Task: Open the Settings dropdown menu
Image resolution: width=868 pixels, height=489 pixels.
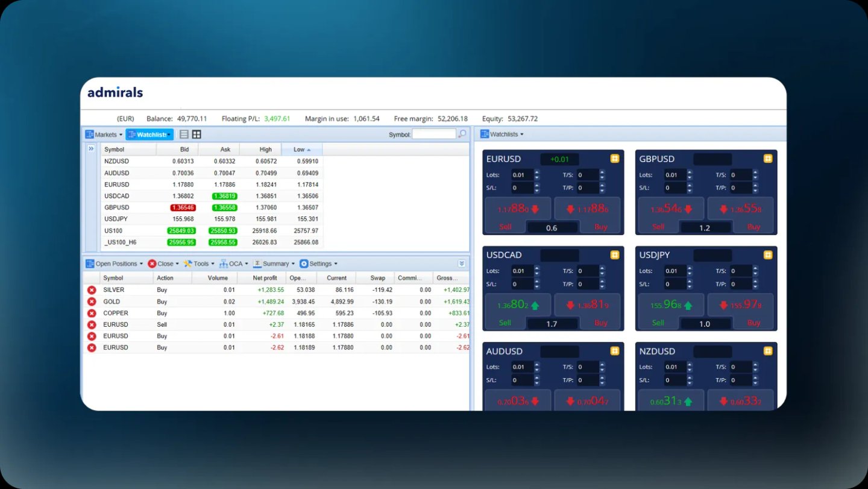Action: click(x=319, y=263)
